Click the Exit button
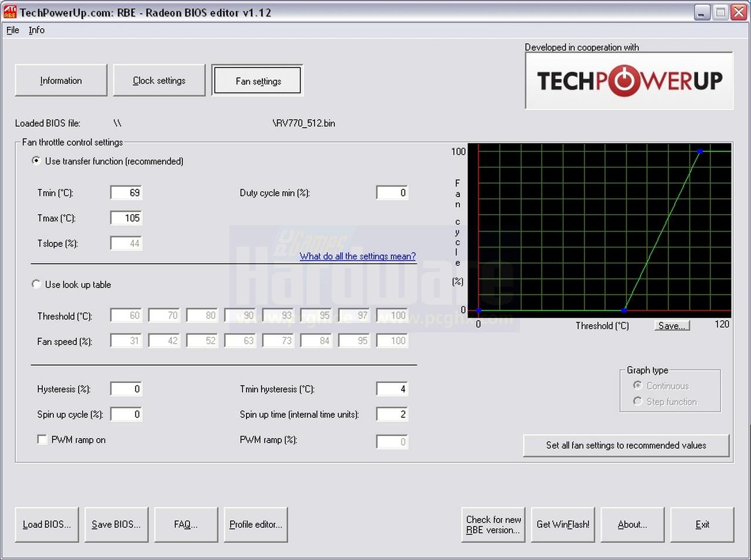Screen dimensions: 751x560 pos(702,524)
